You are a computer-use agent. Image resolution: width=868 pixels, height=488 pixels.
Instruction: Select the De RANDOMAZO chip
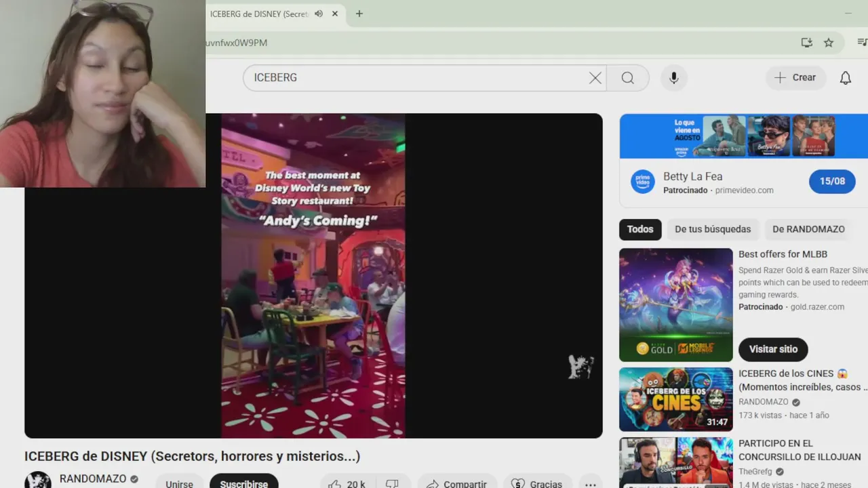pos(808,229)
